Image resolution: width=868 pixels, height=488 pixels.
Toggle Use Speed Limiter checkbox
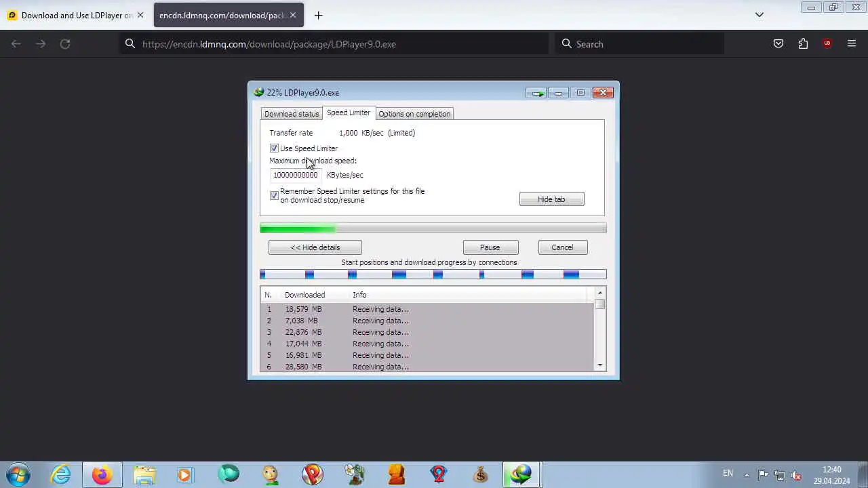[274, 148]
